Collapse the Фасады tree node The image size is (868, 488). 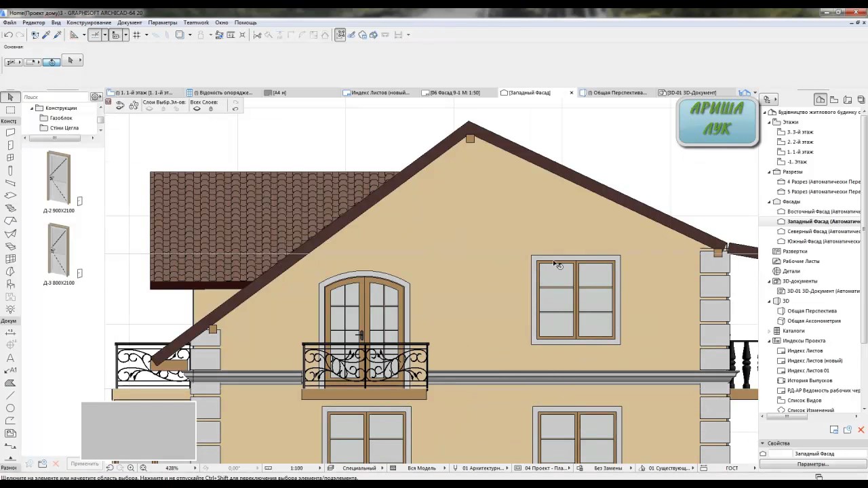(770, 201)
